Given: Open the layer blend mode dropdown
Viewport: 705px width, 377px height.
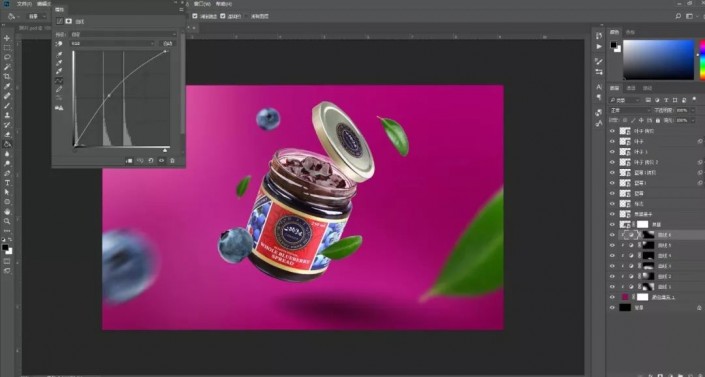Looking at the screenshot, I should [629, 110].
